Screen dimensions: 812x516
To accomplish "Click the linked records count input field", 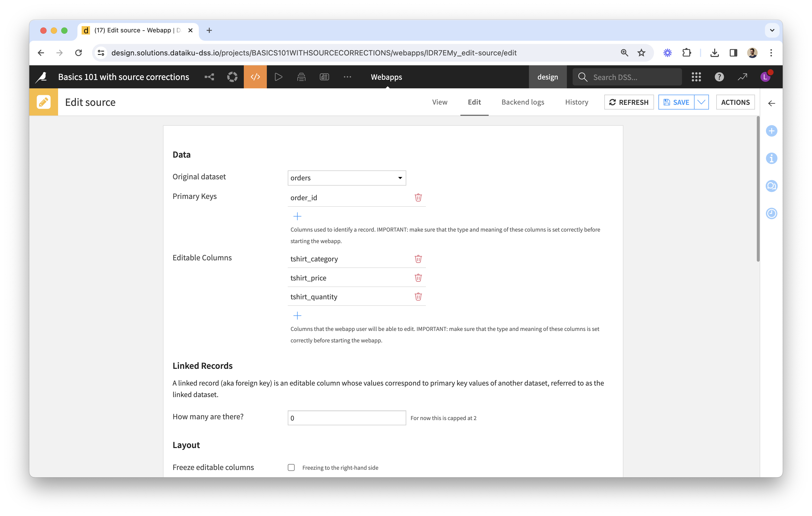I will [x=346, y=418].
